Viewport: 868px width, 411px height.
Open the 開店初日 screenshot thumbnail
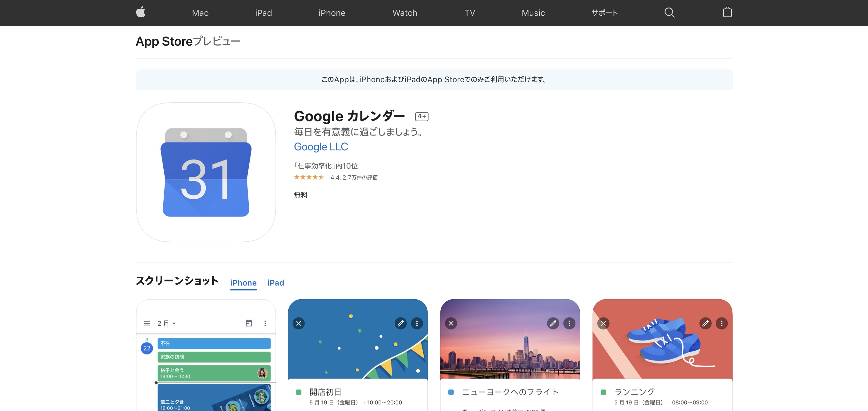click(x=358, y=355)
